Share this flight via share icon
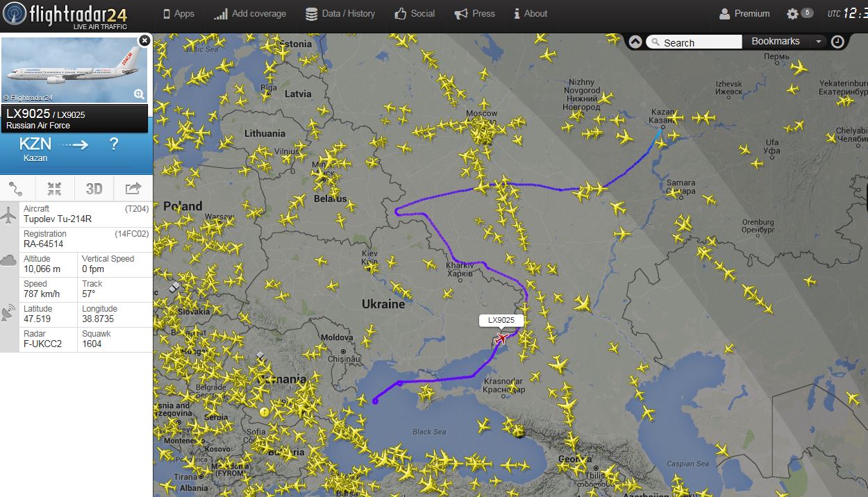This screenshot has height=497, width=868. [x=133, y=188]
